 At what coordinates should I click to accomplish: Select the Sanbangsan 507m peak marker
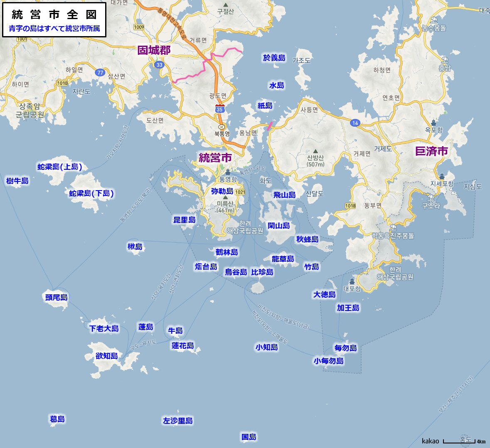[315, 151]
